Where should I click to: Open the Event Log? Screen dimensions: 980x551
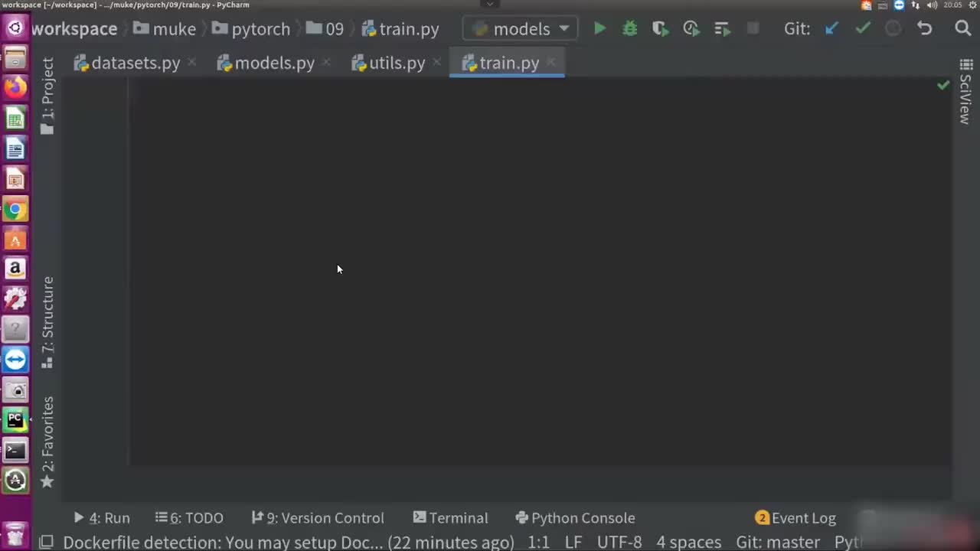pos(795,518)
